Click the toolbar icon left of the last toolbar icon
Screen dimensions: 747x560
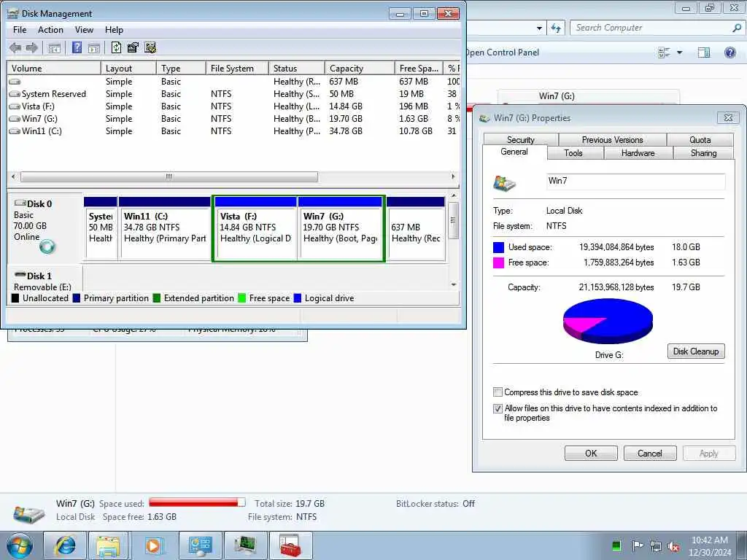133,47
